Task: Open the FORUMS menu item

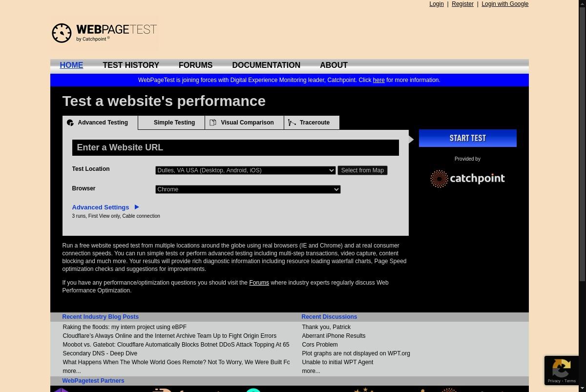Action: pyautogui.click(x=195, y=65)
